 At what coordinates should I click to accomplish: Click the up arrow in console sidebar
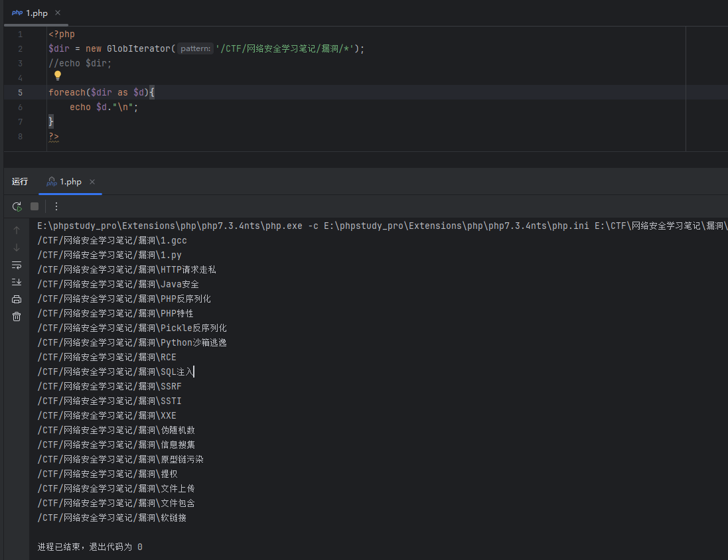pos(17,230)
